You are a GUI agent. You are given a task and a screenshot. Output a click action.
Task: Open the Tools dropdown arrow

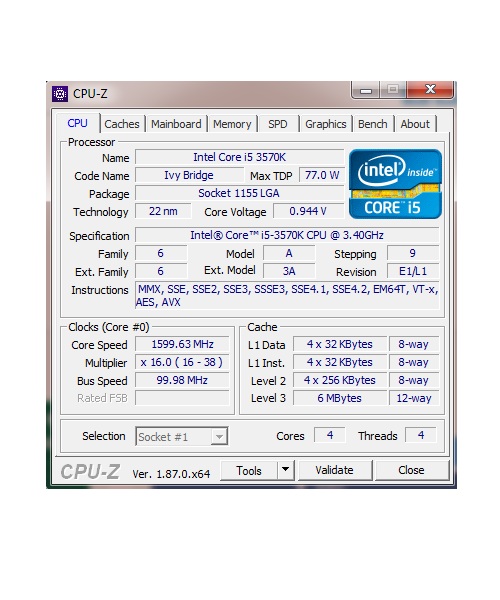[285, 470]
